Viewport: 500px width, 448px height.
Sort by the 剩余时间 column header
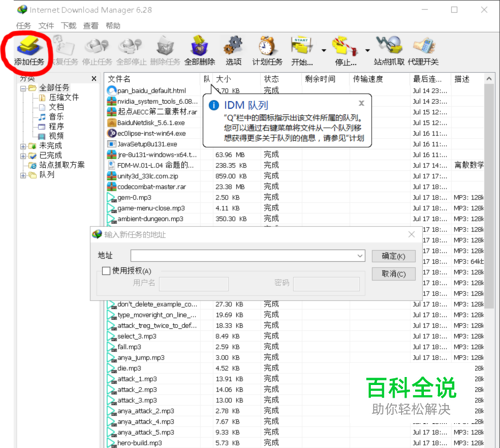(x=326, y=79)
